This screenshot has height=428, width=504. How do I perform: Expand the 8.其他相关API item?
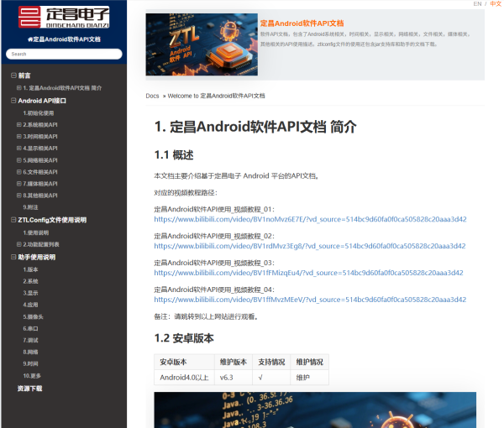[19, 196]
